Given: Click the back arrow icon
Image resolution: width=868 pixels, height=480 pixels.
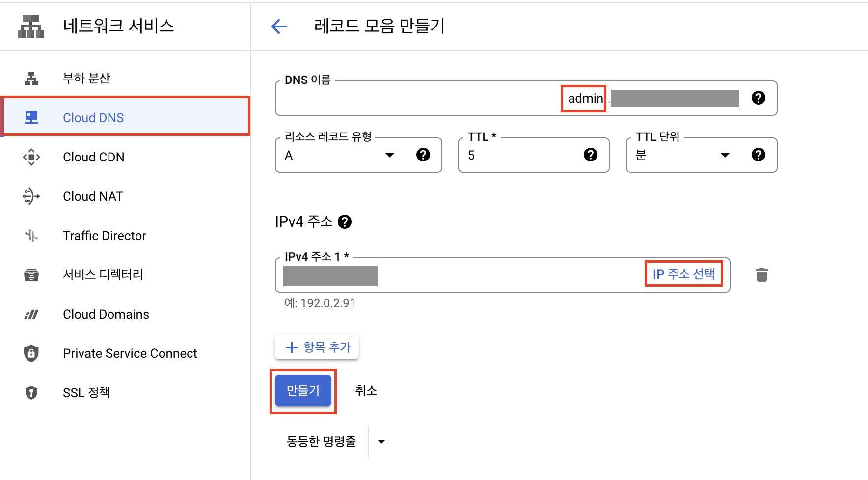Looking at the screenshot, I should pos(279,27).
